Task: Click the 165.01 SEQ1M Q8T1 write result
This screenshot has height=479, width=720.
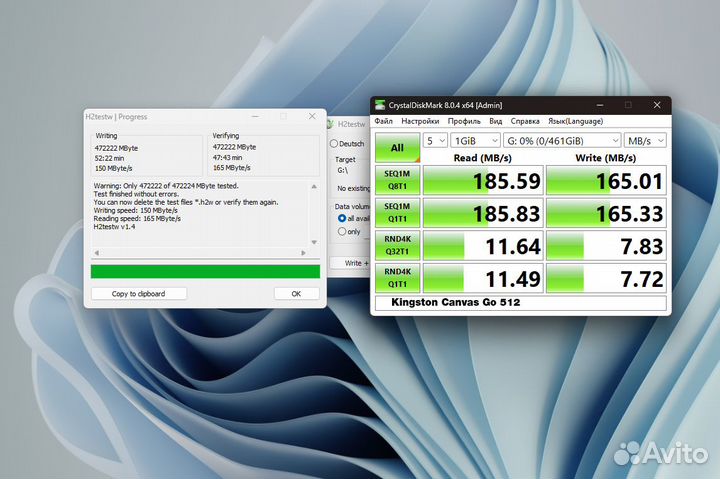Action: pos(606,180)
